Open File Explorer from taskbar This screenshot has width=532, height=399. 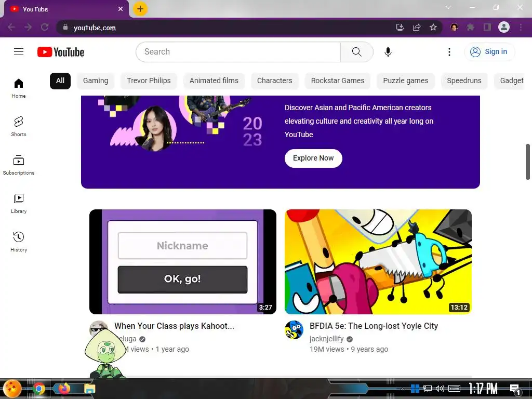tap(89, 389)
